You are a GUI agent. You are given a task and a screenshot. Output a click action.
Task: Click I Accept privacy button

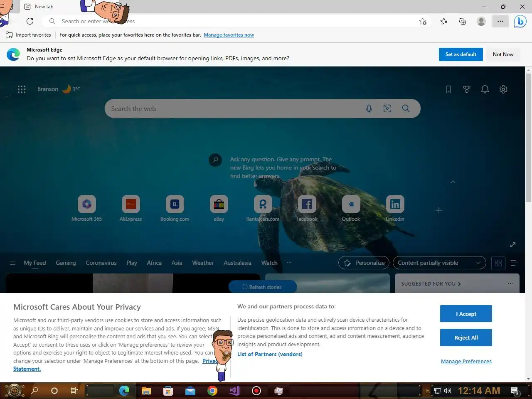coord(466,314)
